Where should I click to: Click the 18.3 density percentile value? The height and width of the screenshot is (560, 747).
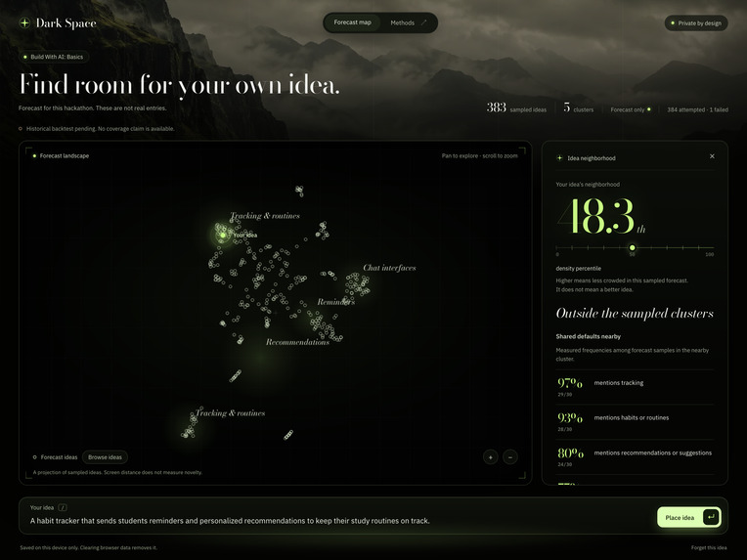point(601,216)
